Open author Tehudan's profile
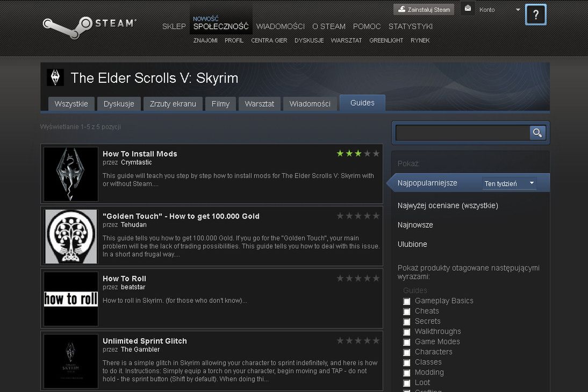This screenshot has width=588, height=392. coord(133,225)
